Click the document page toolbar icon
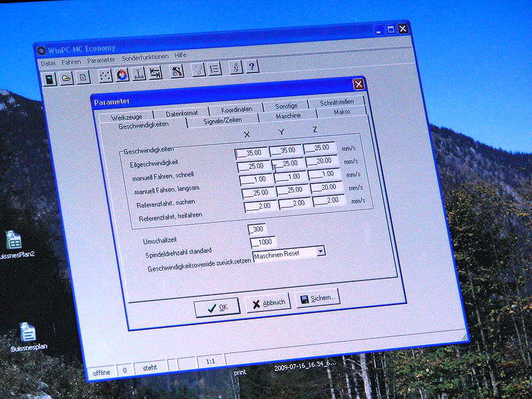The height and width of the screenshot is (399, 532). click(82, 77)
